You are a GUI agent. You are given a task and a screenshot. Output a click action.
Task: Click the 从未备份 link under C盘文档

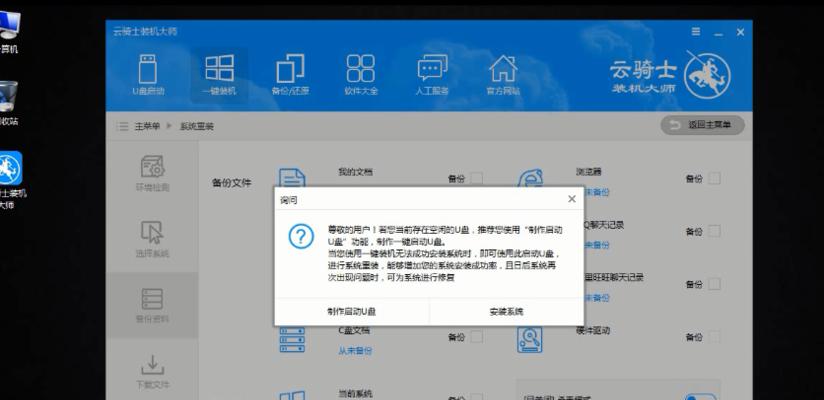click(355, 350)
